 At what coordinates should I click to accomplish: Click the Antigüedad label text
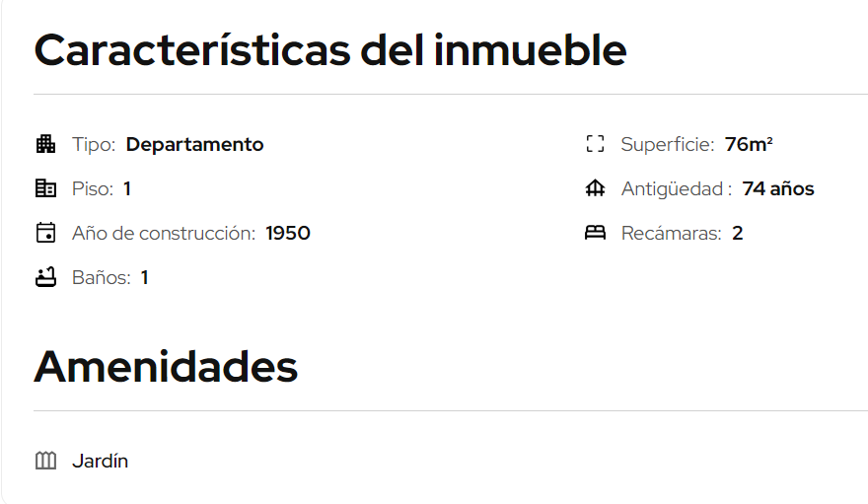(x=677, y=188)
